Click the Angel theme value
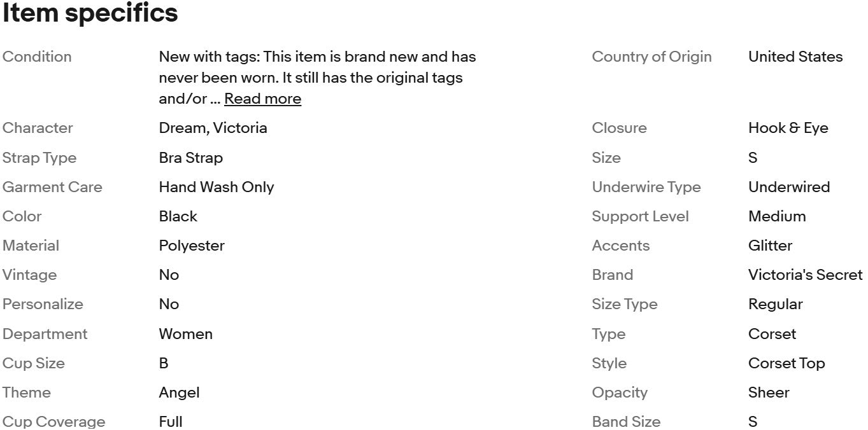 179,392
